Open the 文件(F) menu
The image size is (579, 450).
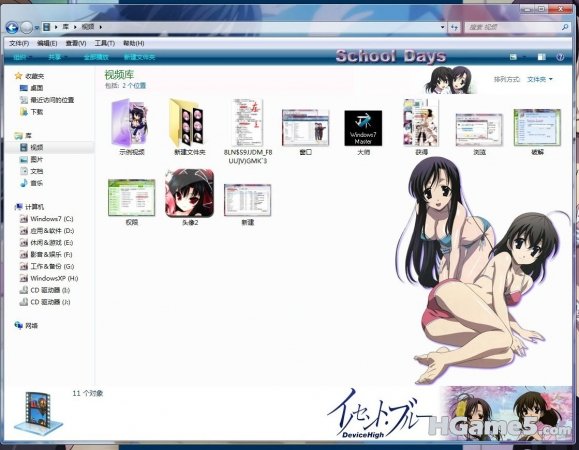coord(19,43)
